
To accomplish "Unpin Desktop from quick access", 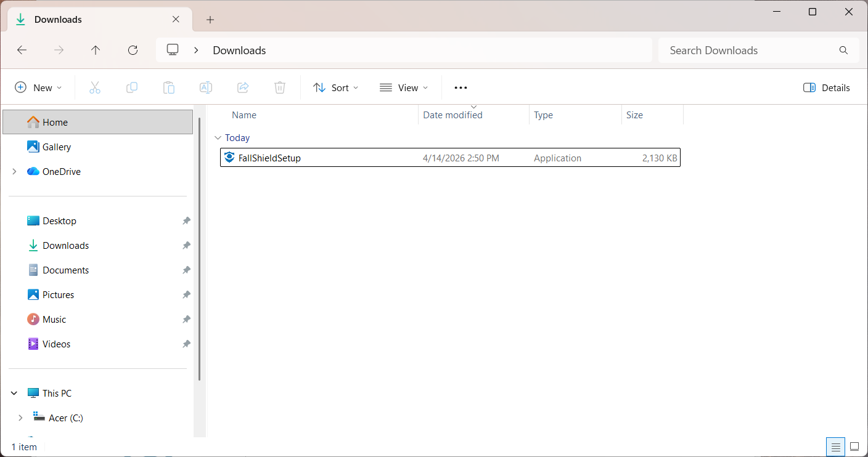I will 186,220.
